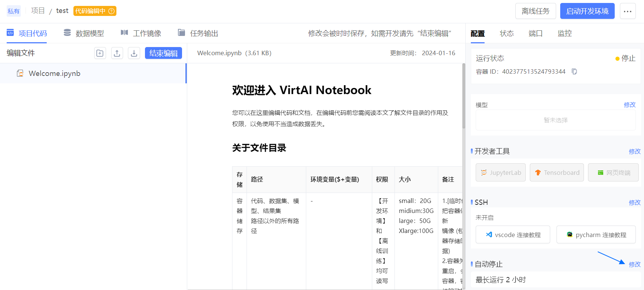Click the download file icon button

[x=134, y=53]
